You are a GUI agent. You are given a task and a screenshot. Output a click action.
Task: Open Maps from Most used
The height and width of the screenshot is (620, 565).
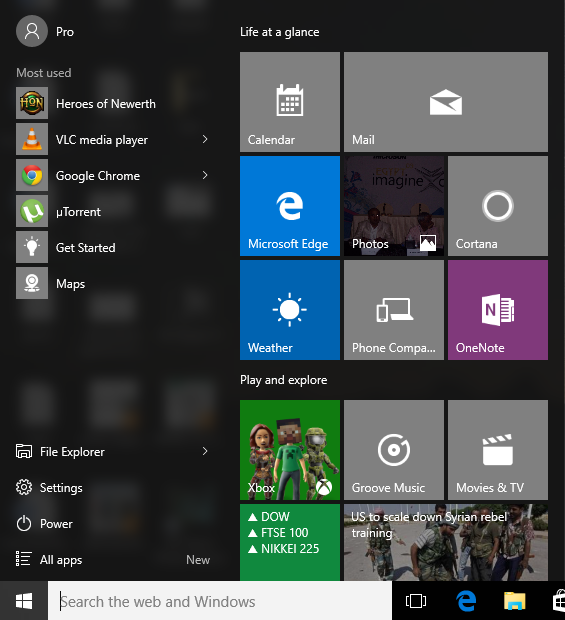click(113, 284)
